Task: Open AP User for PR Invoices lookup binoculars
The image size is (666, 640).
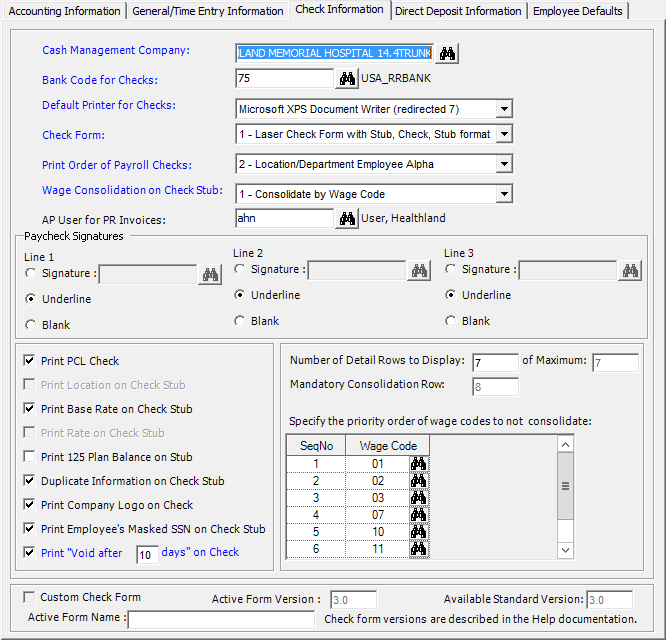Action: (x=347, y=219)
